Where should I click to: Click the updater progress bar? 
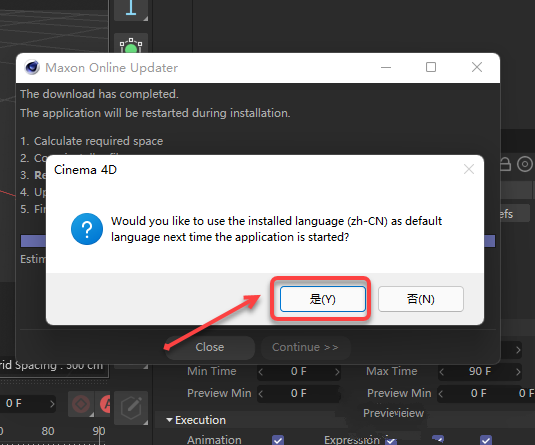click(258, 241)
